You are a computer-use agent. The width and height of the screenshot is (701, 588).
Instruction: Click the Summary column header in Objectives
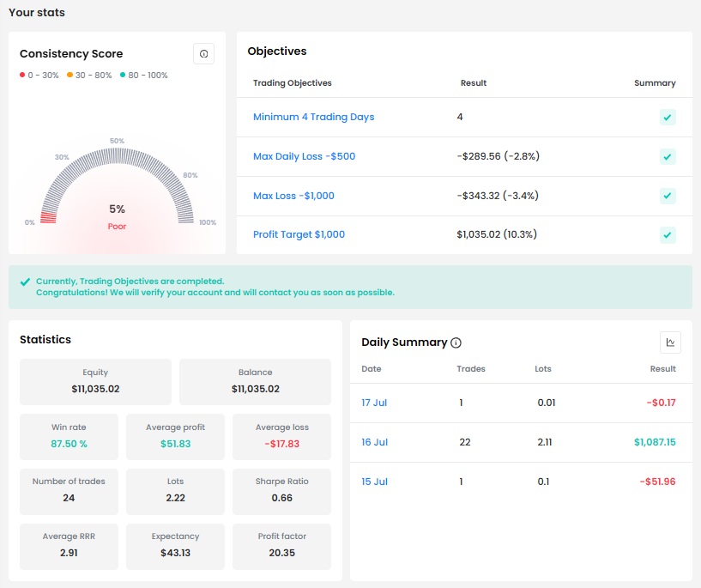click(x=655, y=83)
